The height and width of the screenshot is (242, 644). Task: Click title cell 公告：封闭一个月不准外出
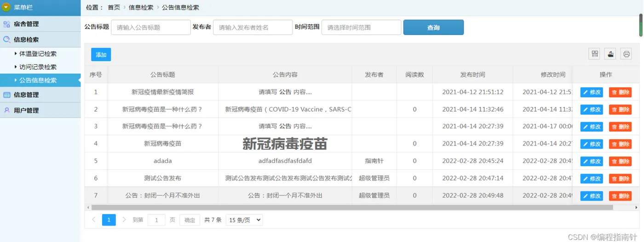163,195
